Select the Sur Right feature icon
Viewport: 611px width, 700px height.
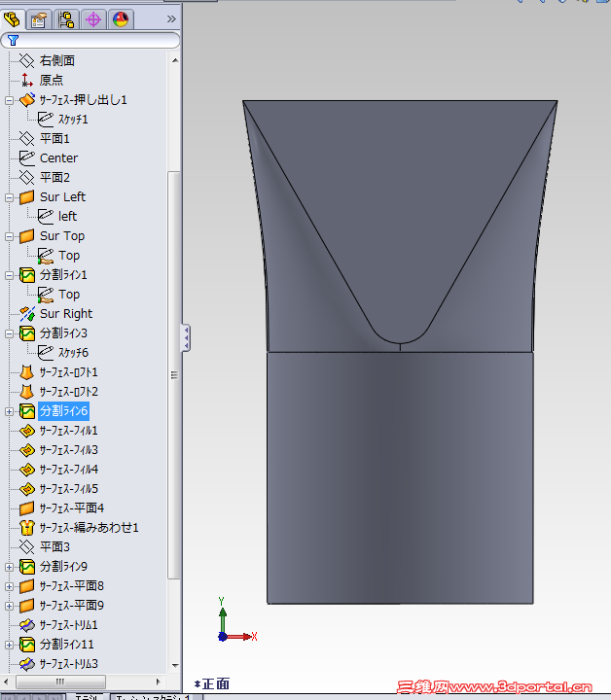(x=27, y=314)
